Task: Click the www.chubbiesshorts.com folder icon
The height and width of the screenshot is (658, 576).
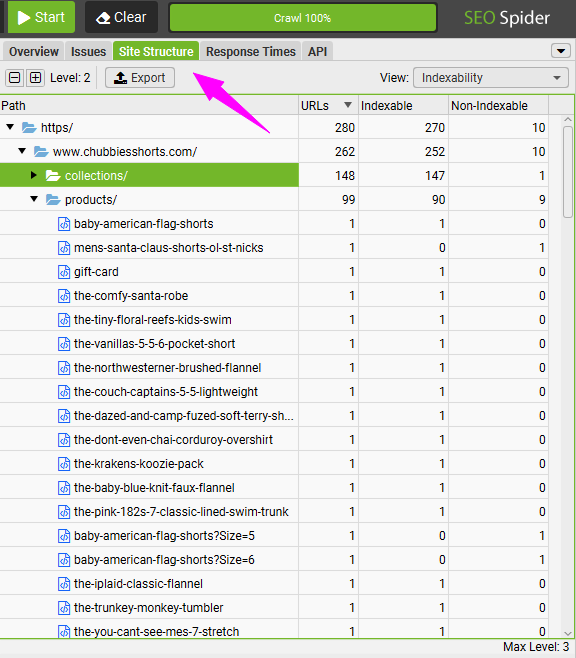Action: tap(41, 151)
